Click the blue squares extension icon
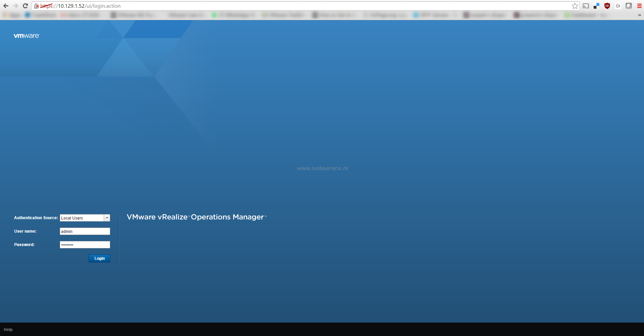 (596, 6)
